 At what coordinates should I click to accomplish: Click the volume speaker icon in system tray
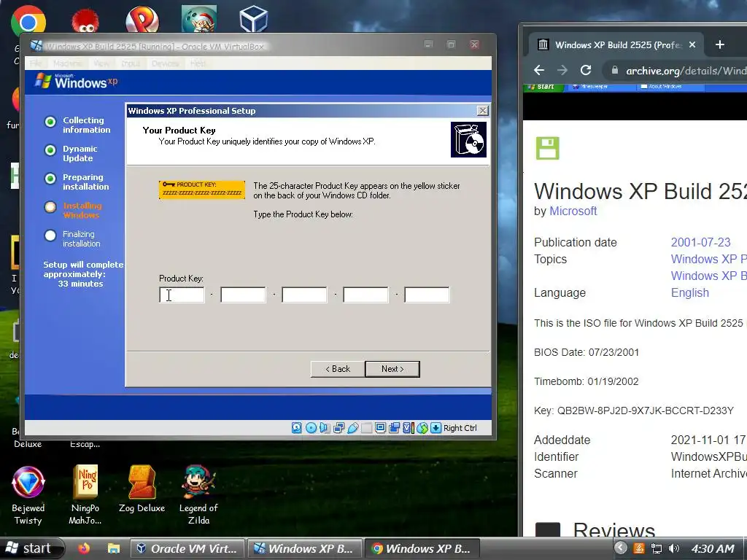673,548
